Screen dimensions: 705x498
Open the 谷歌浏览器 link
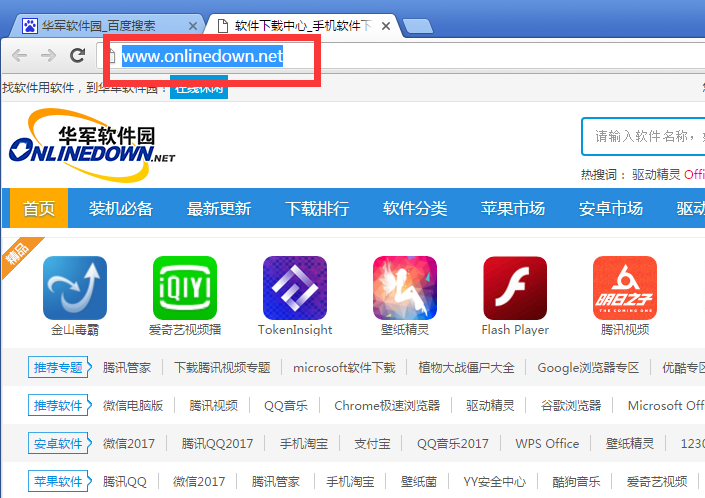[571, 405]
